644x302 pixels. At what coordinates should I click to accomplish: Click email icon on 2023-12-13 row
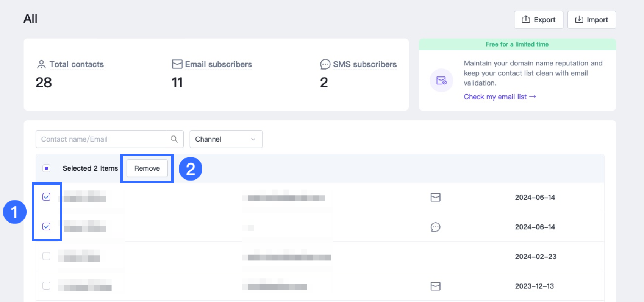(435, 286)
